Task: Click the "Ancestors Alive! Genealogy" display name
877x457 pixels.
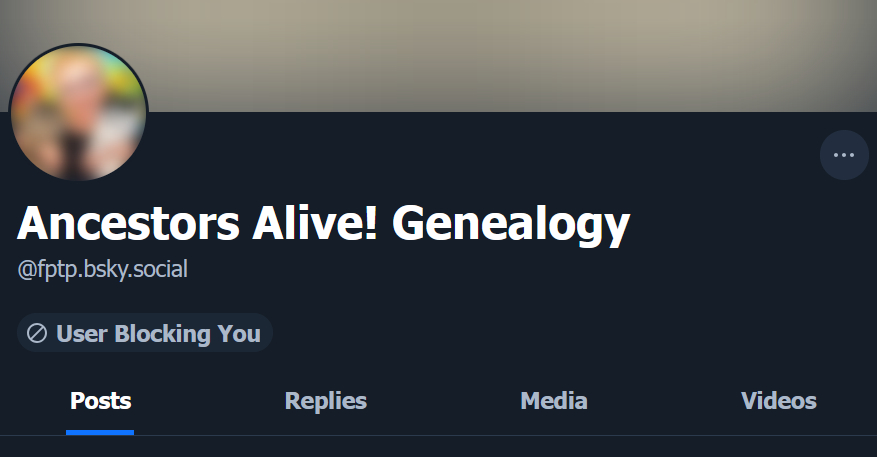Action: point(323,224)
